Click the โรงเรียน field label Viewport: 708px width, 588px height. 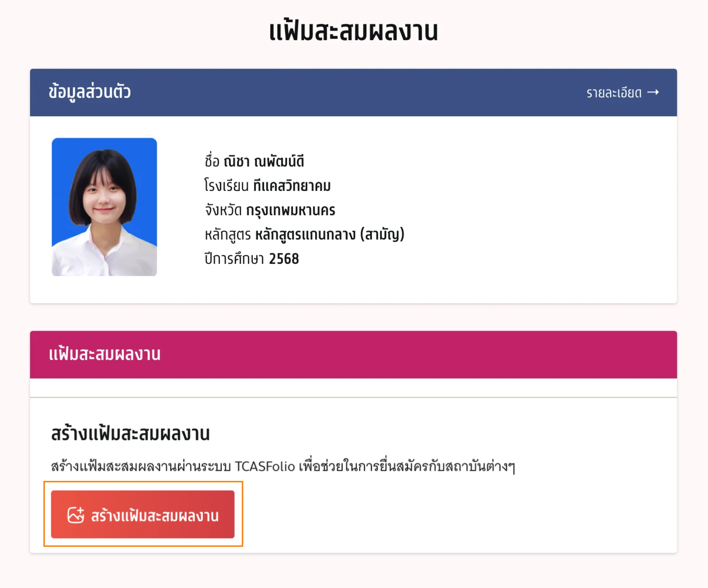pos(227,186)
